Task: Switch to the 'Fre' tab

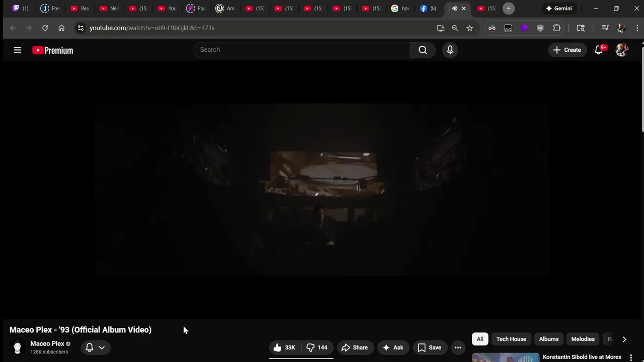Action: pyautogui.click(x=50, y=9)
